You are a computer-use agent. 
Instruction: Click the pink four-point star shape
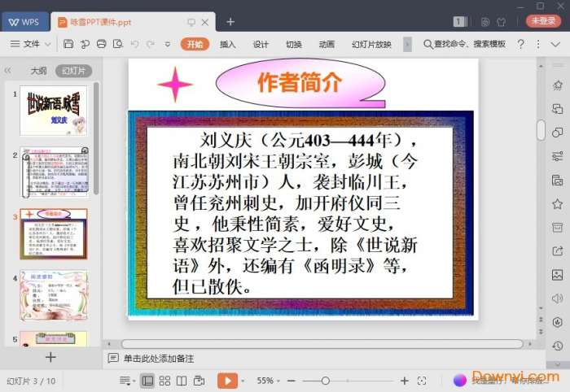tap(175, 85)
